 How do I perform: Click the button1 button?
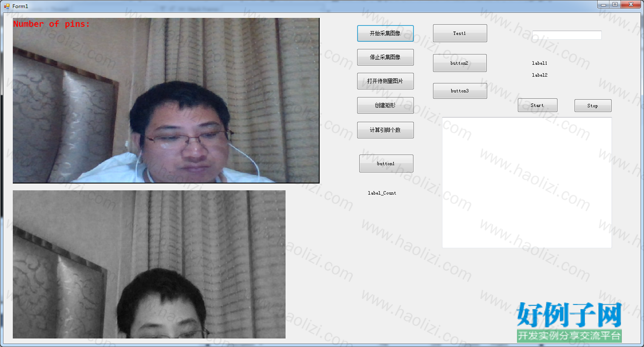click(x=386, y=163)
